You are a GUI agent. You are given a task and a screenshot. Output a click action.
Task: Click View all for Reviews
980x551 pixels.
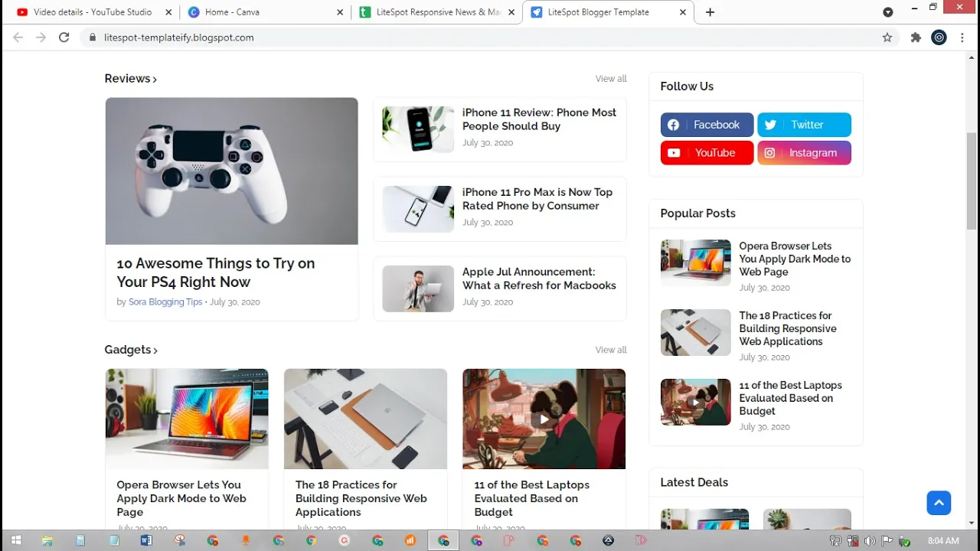(611, 79)
